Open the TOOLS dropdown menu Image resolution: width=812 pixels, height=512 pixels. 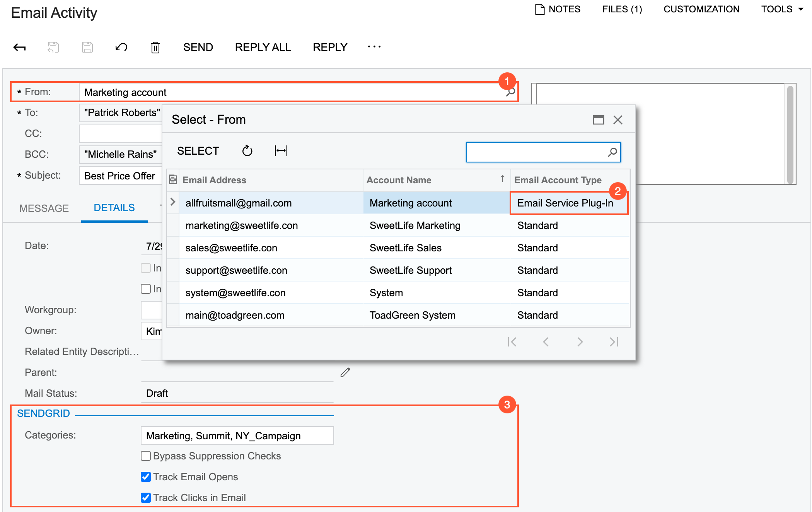782,9
